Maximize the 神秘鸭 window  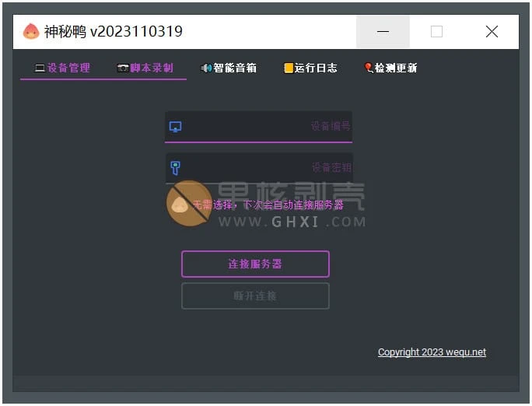click(436, 32)
